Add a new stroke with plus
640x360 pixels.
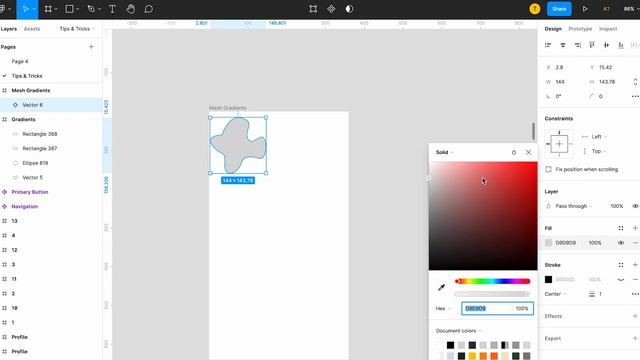635,265
